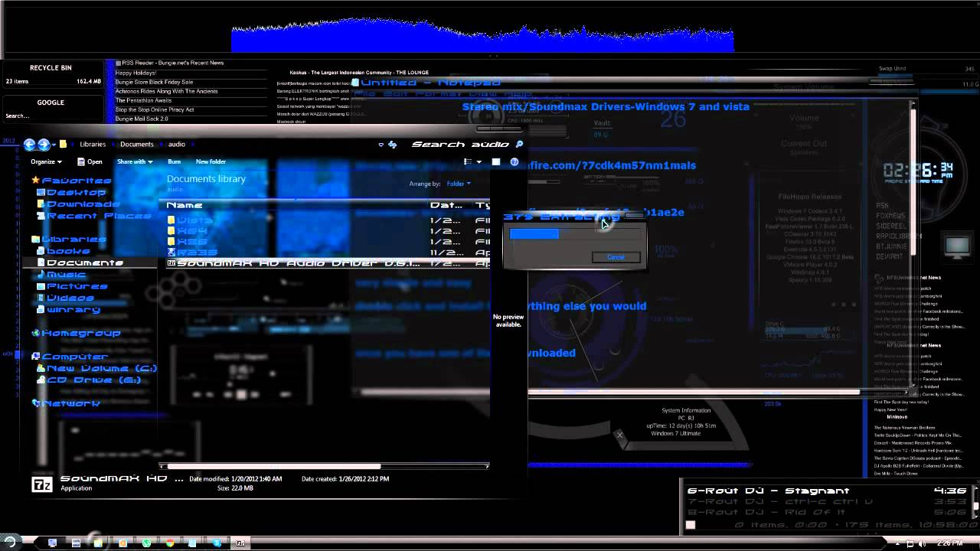Open 'Happy Holidays!' RSS feed item

[x=136, y=73]
